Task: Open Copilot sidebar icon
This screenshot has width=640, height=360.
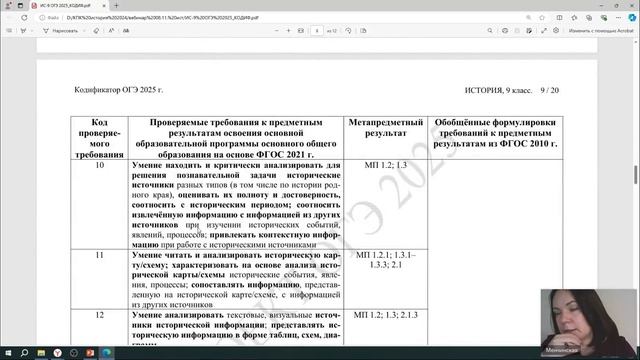Action: click(632, 18)
